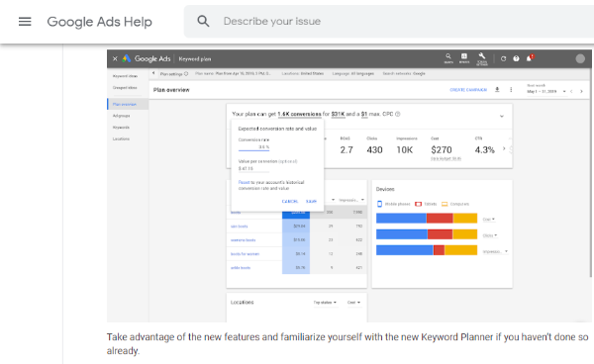The width and height of the screenshot is (594, 364).
Task: Click the max. CPC help info icon
Action: (x=397, y=114)
